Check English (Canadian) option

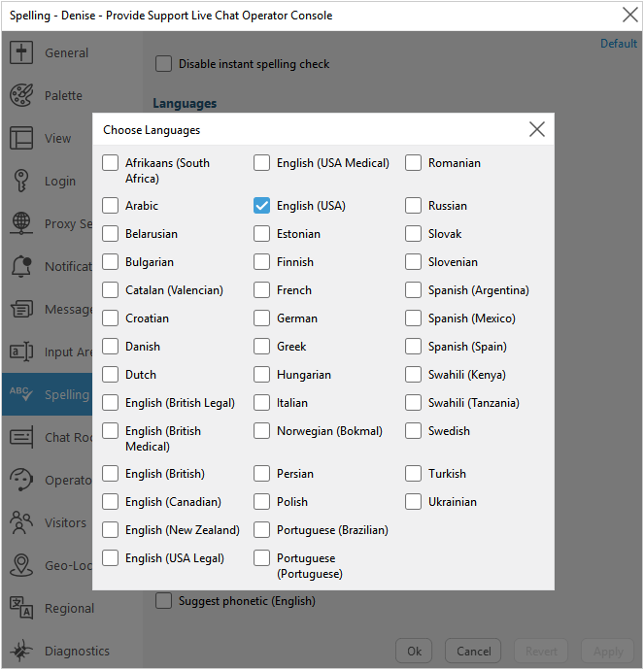pos(111,502)
